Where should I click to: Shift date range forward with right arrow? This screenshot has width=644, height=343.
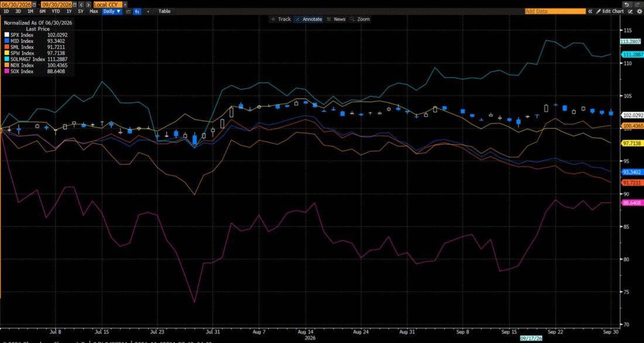(x=88, y=5)
